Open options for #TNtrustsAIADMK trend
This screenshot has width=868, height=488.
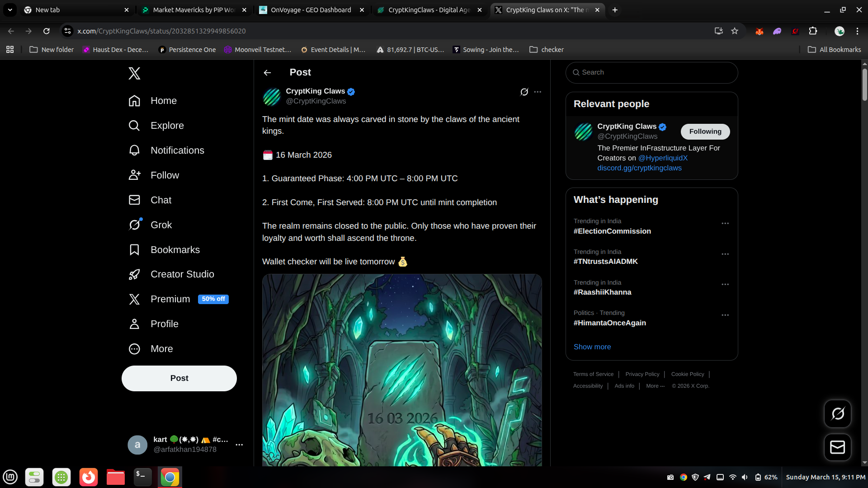[x=725, y=254]
